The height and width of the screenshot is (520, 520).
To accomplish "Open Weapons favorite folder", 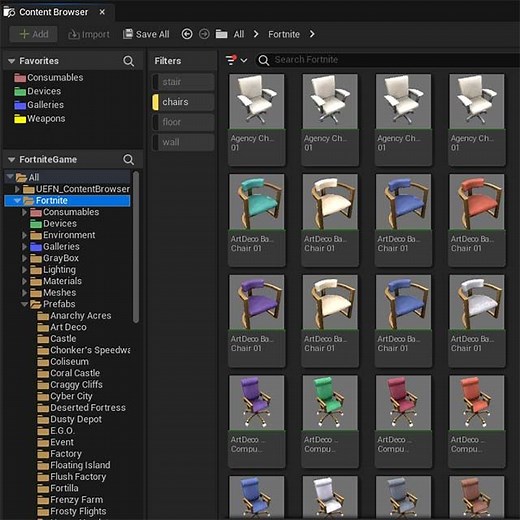I will coord(40,118).
